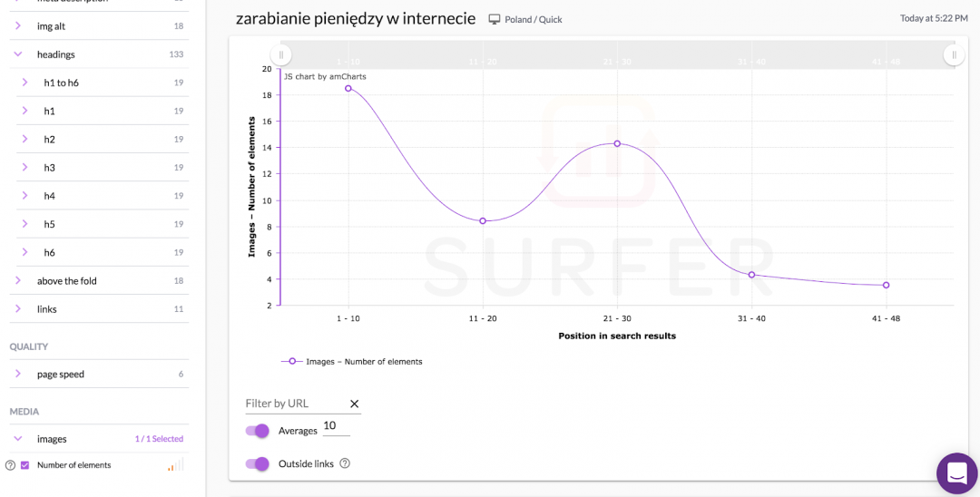Uncheck the Number of elements checkbox
This screenshot has width=980, height=497.
[x=24, y=465]
